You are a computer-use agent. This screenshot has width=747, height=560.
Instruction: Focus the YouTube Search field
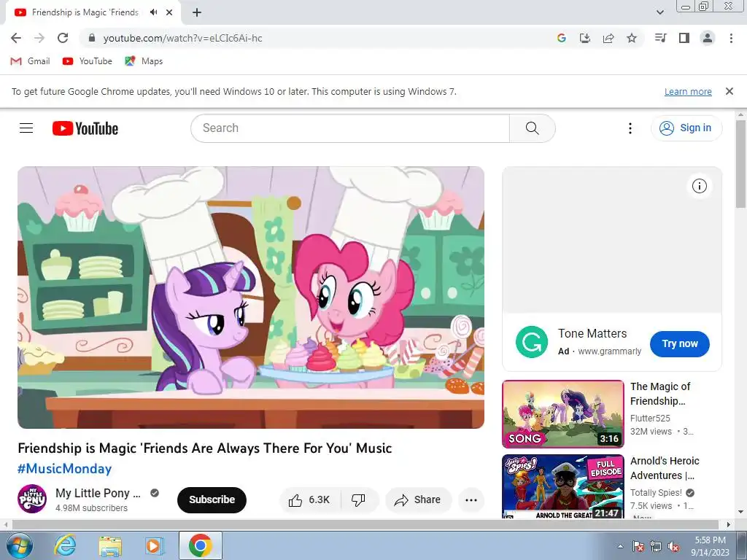(x=350, y=128)
